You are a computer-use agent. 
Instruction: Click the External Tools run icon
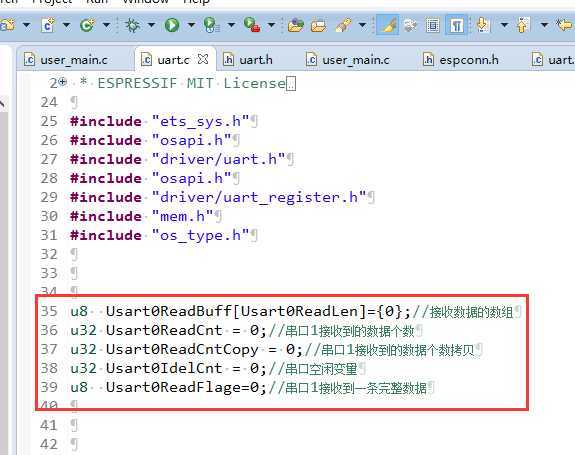[252, 25]
